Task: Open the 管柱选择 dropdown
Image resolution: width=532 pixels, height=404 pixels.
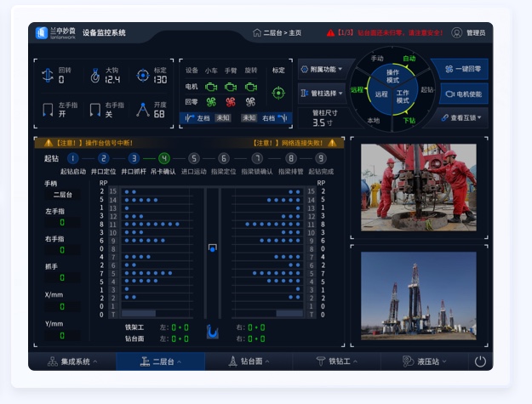Action: click(321, 92)
